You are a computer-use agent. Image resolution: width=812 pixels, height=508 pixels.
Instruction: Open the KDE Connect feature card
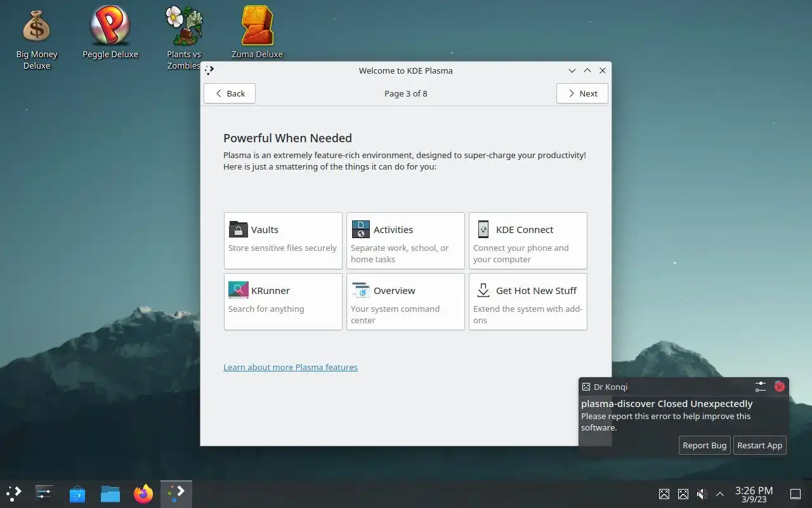click(528, 241)
